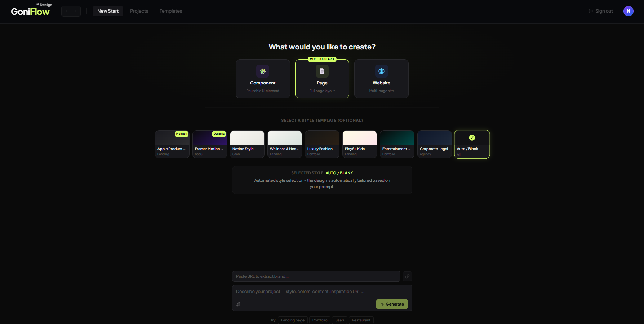Click the link icon beside URL field
The width and height of the screenshot is (644, 324).
click(407, 276)
